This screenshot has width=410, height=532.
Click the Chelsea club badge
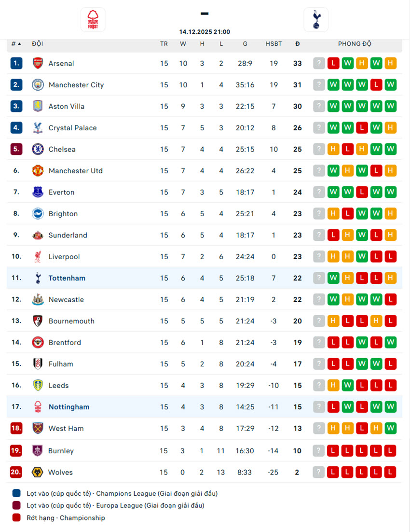38,149
